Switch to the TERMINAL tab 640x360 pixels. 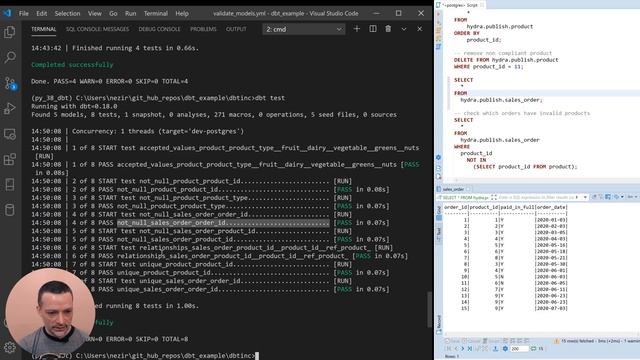tap(44, 29)
